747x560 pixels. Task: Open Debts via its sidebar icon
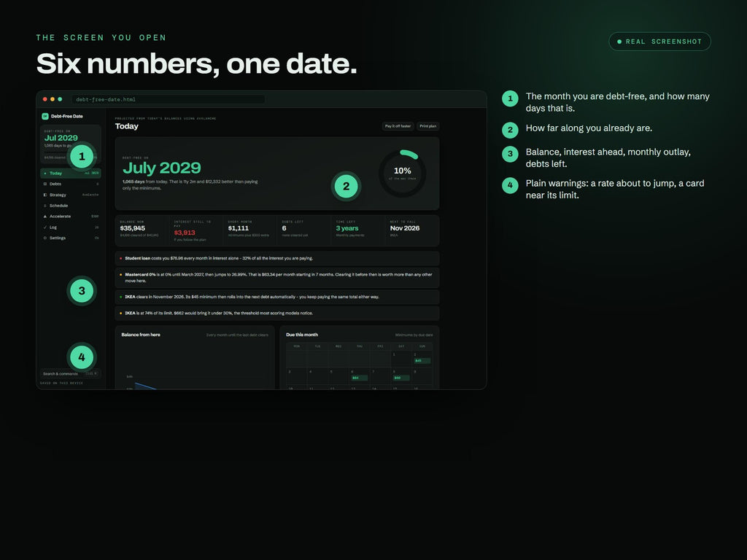pos(45,184)
